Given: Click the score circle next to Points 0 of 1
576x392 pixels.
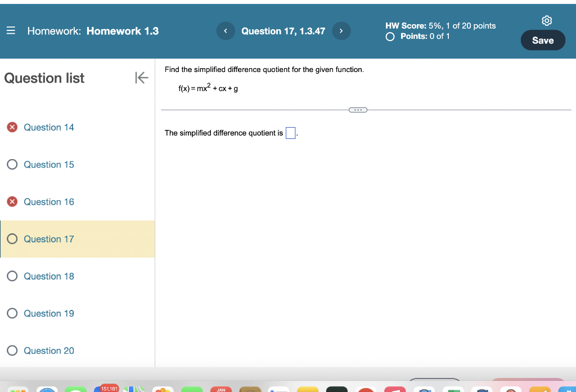Looking at the screenshot, I should (x=389, y=36).
